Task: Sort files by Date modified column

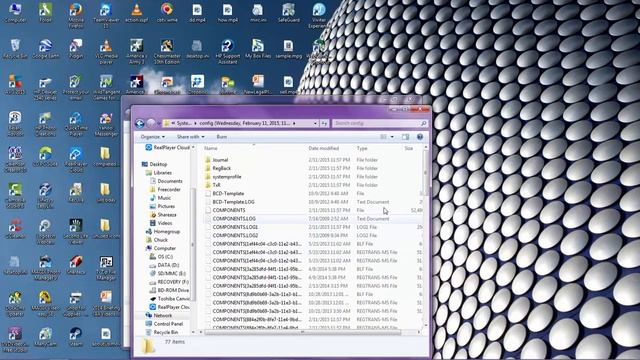Action: pyautogui.click(x=330, y=148)
